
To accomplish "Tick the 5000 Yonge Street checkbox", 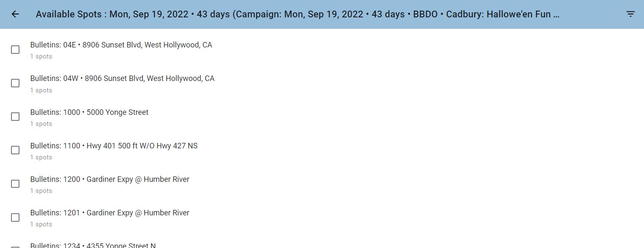I will pyautogui.click(x=15, y=117).
